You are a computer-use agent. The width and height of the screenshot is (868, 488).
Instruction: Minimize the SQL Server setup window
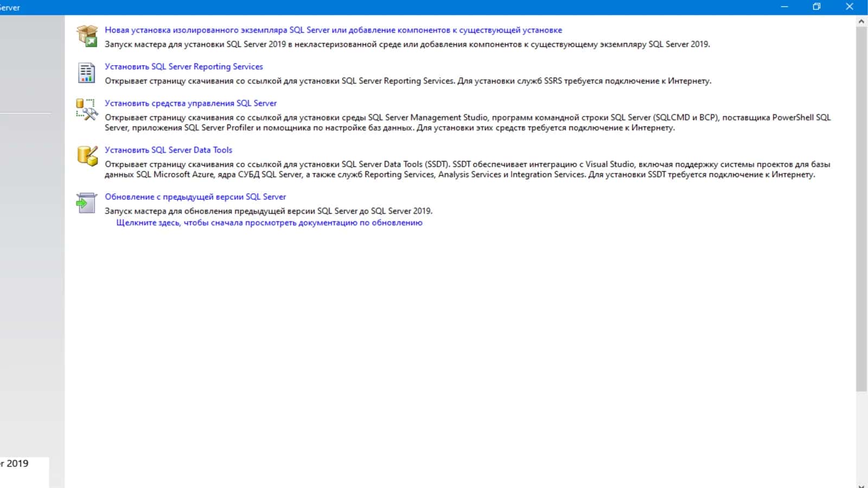coord(784,7)
